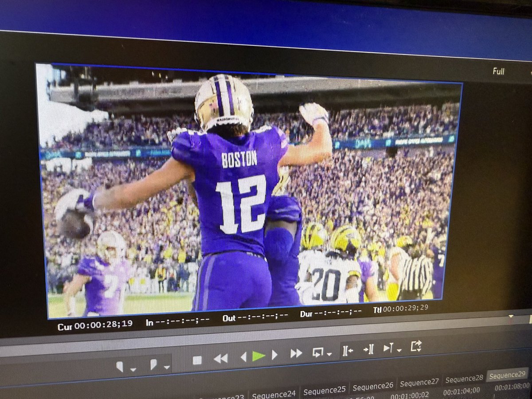The height and width of the screenshot is (399, 532).
Task: Step forward one frame with Next Frame
Action: click(274, 355)
